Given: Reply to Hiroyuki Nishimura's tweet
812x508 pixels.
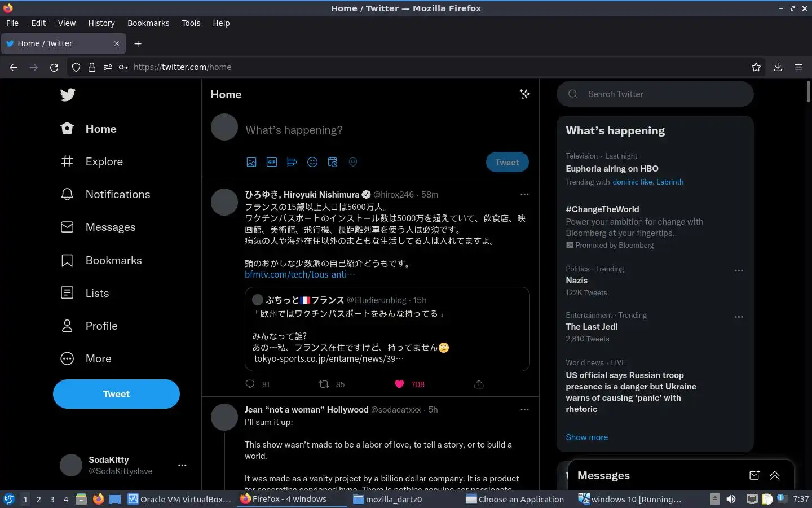Looking at the screenshot, I should (x=250, y=384).
